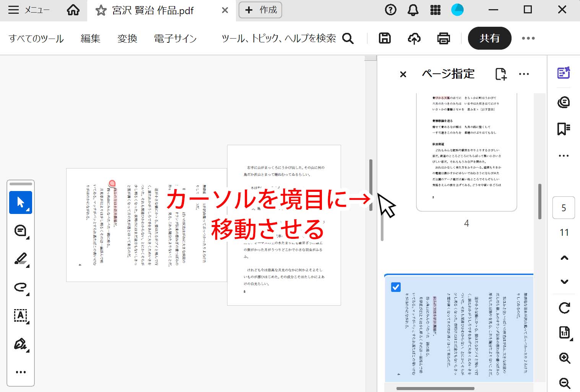580x392 pixels.
Task: Open ページ指定 panel options menu
Action: tap(524, 74)
